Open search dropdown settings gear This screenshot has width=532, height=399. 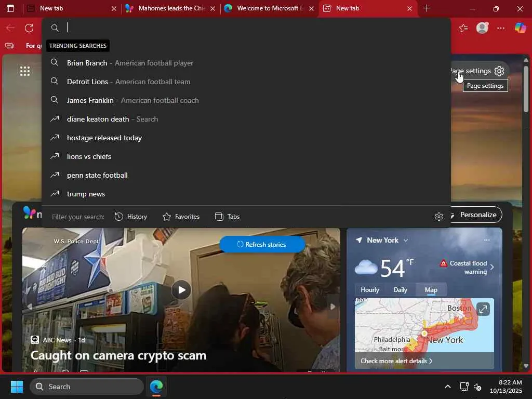point(439,217)
